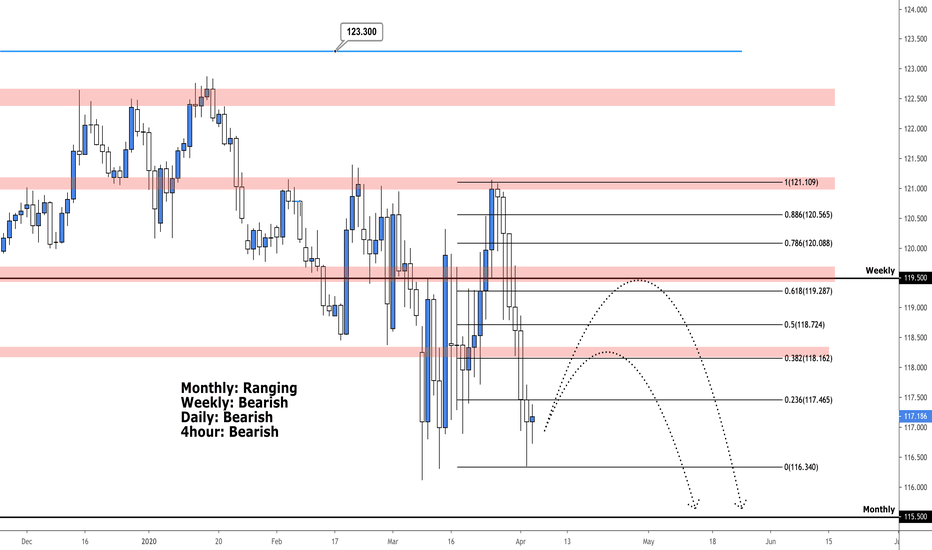Click the Fibonacci label 1(121.109)
This screenshot has width=932, height=550.
tap(801, 183)
